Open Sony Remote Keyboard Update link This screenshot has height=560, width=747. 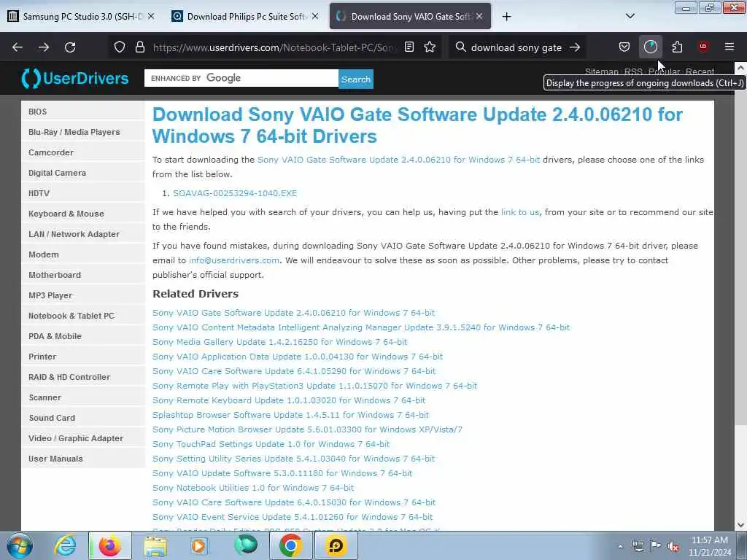tap(289, 400)
